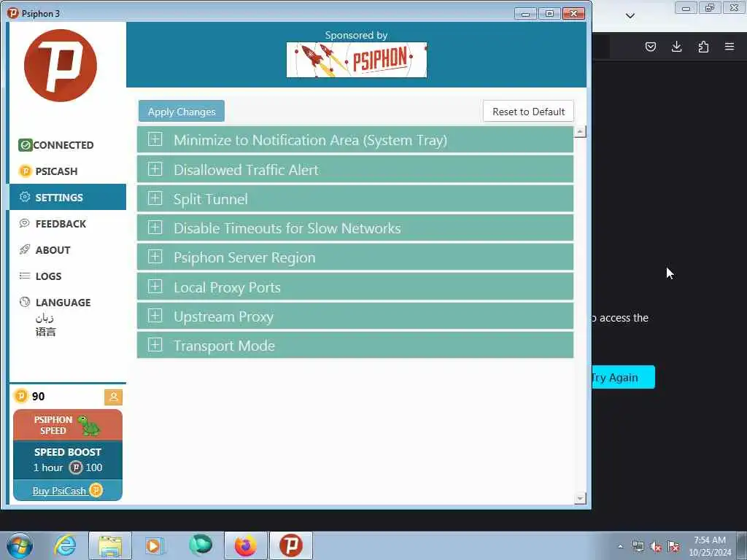This screenshot has width=747, height=560.
Task: Click the Logs list icon
Action: click(24, 276)
